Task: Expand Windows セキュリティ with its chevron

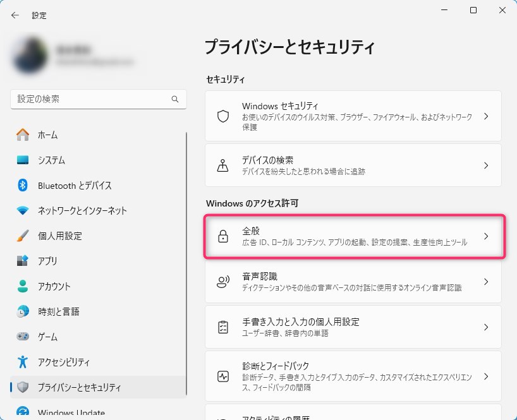Action: point(486,117)
